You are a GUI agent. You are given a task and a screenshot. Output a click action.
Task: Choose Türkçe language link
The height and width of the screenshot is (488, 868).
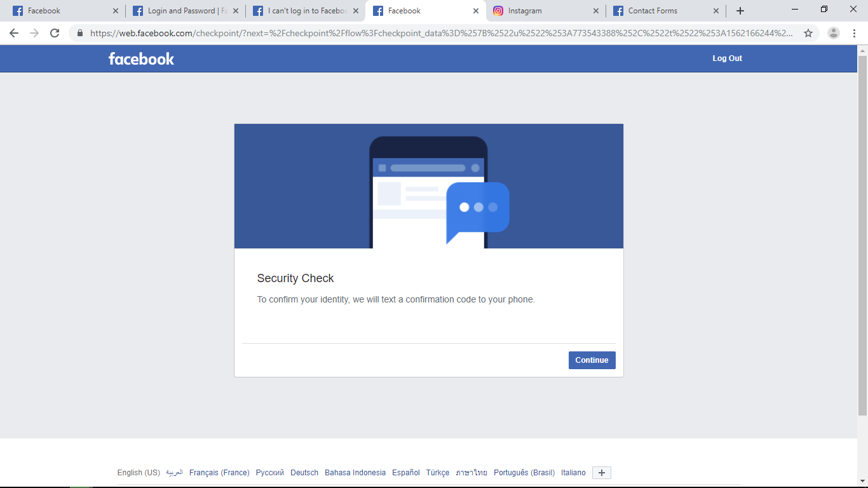[x=438, y=473]
